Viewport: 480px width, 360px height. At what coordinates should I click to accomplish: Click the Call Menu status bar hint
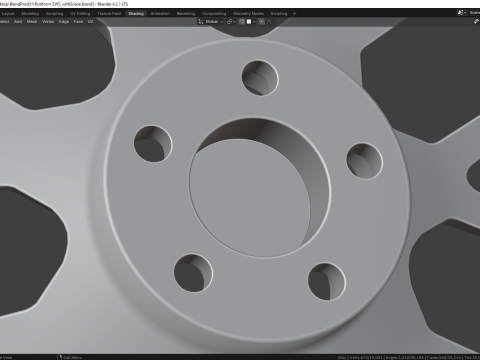70,357
